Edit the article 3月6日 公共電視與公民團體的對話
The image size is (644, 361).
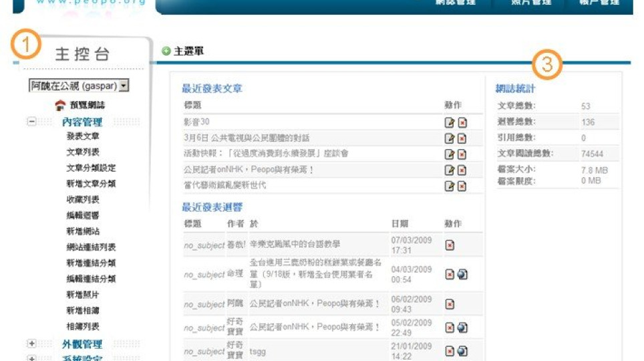coord(450,138)
